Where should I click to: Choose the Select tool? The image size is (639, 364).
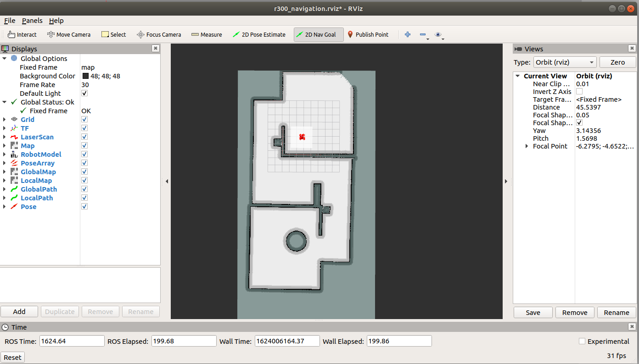pos(113,34)
